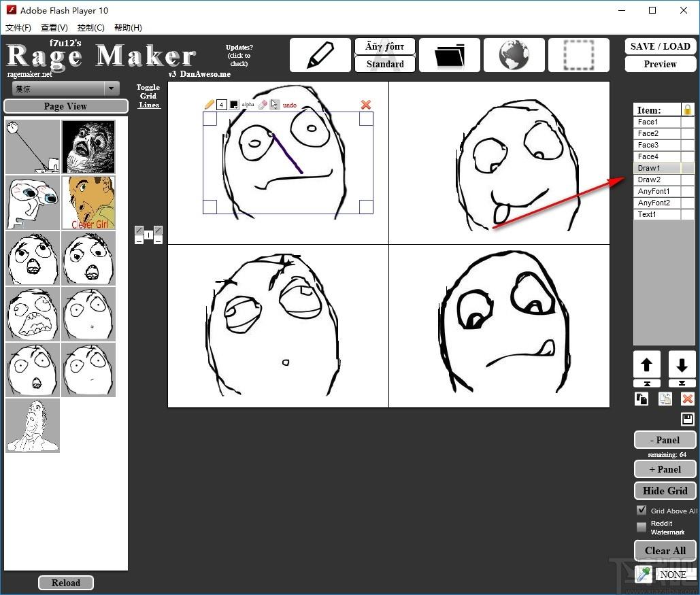
Task: Click the Hide Grid button
Action: coord(665,490)
